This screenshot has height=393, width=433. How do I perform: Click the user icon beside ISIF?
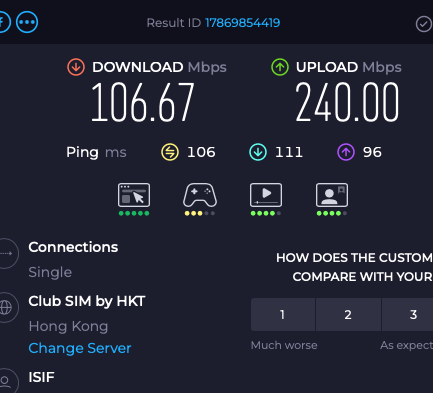point(6,381)
